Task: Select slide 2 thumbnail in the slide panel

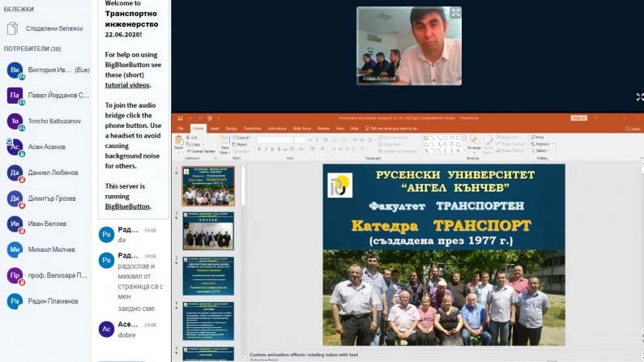Action: (x=208, y=231)
